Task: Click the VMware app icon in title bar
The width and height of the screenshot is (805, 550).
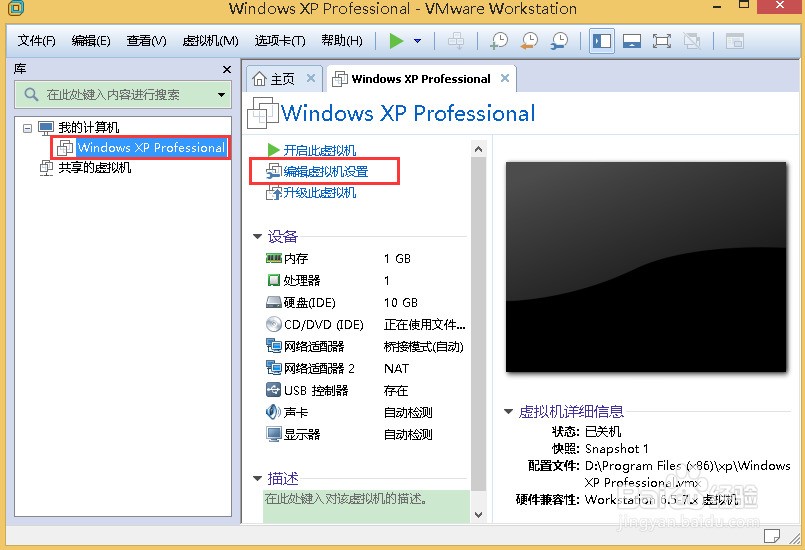Action: click(16, 8)
